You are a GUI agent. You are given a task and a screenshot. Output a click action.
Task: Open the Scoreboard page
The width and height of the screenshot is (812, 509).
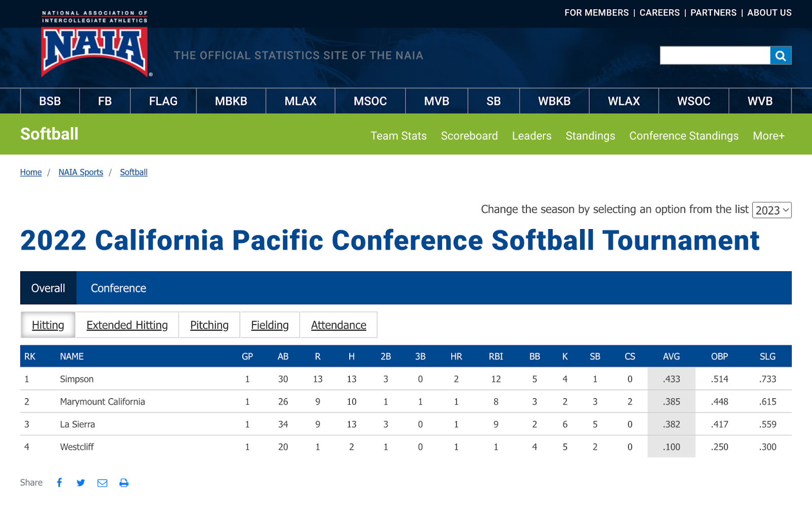point(469,136)
